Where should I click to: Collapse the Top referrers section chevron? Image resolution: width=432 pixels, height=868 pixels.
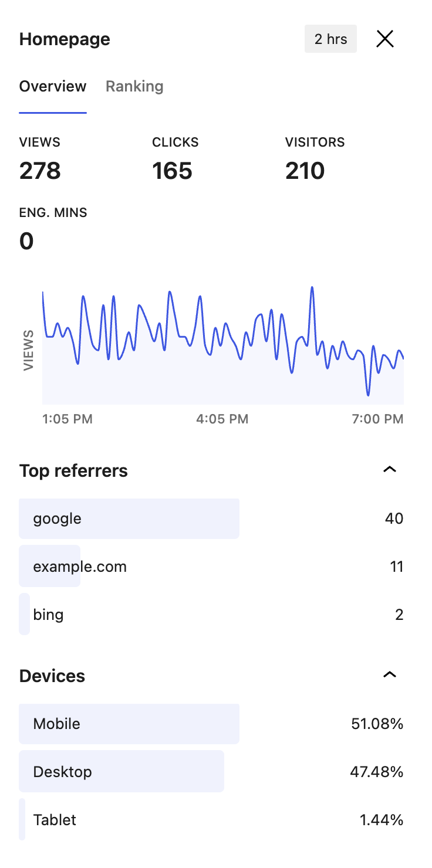(x=390, y=469)
